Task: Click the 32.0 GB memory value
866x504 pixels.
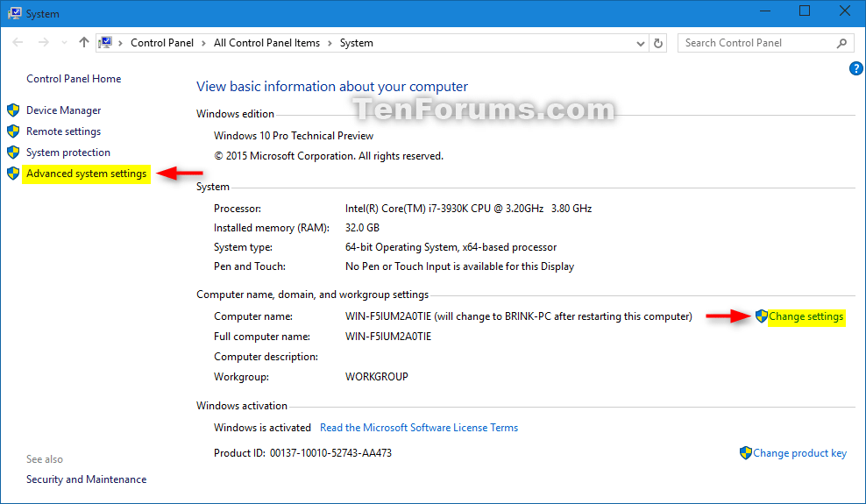Action: click(x=362, y=228)
